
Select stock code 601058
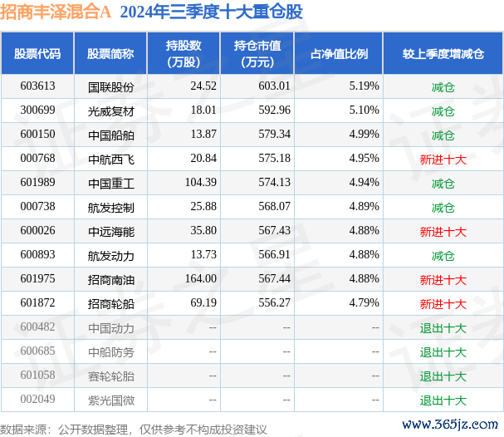coord(37,376)
